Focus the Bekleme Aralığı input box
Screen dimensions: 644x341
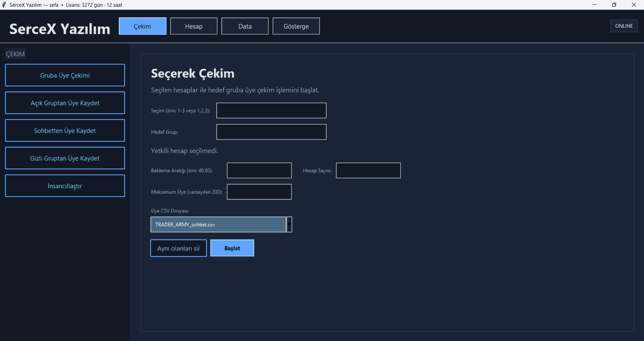point(259,170)
